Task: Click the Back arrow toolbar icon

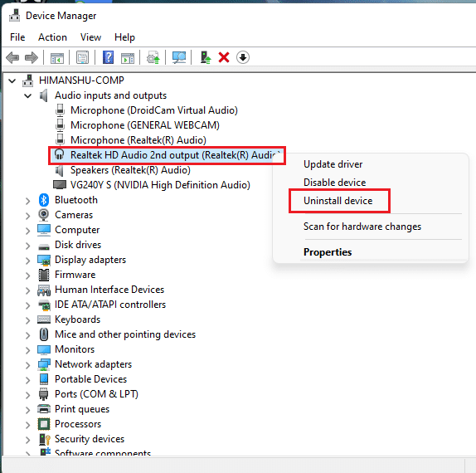Action: point(12,57)
